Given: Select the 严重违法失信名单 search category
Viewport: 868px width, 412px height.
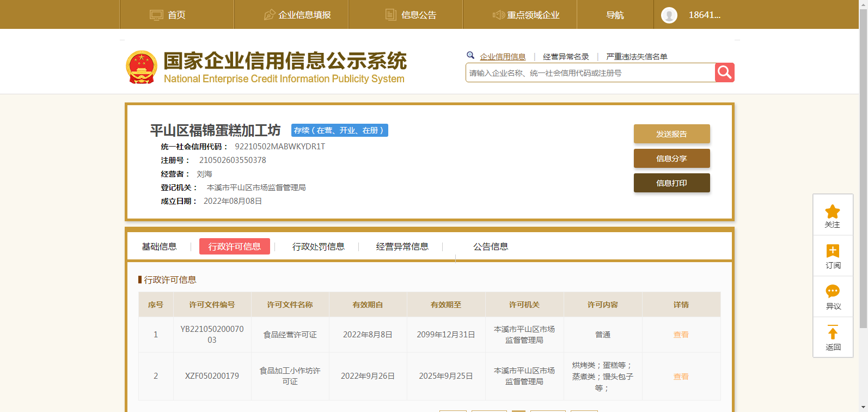Looking at the screenshot, I should (x=637, y=57).
